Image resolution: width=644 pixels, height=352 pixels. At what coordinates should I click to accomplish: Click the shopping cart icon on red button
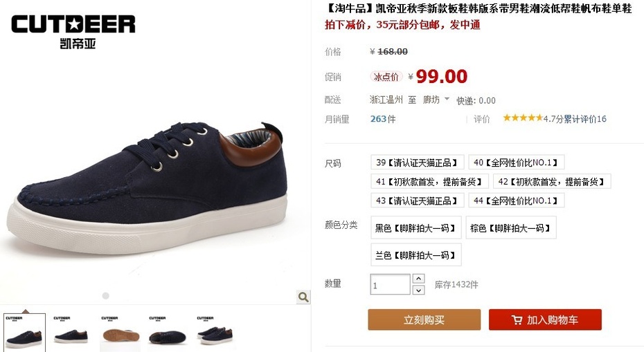[517, 319]
